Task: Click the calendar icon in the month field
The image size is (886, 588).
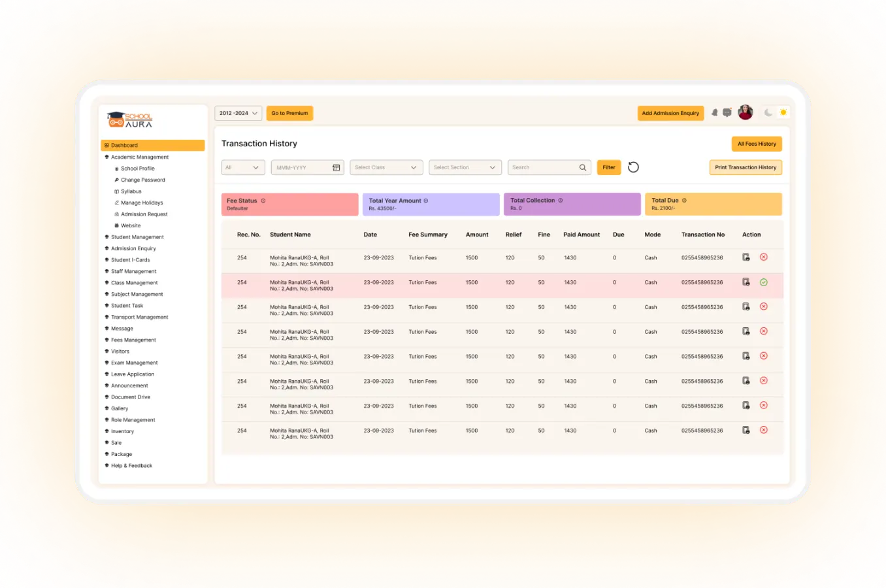Action: [336, 168]
